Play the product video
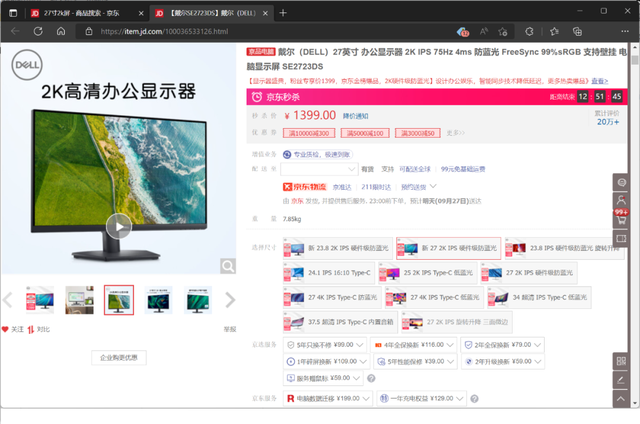Screen dimensions: 640x424 [x=119, y=226]
